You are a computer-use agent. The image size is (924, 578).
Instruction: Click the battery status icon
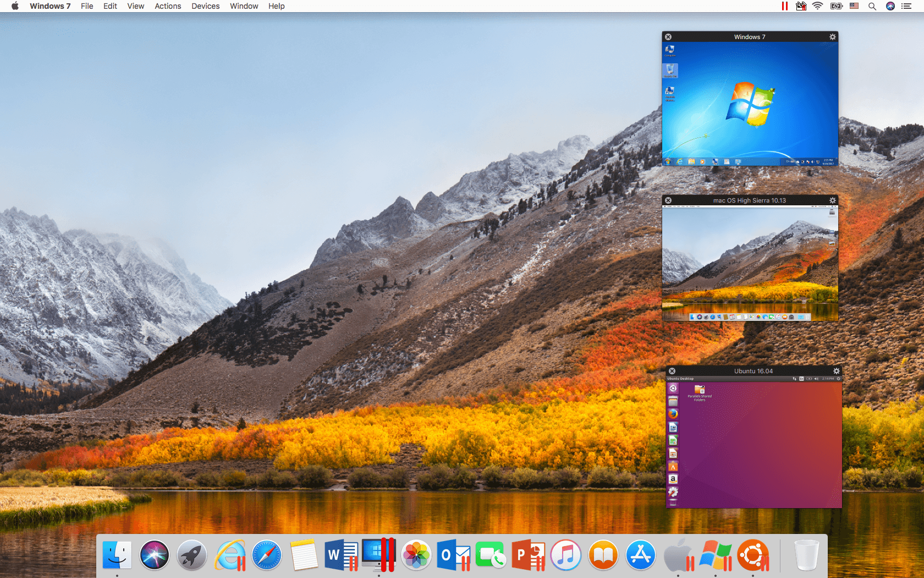coord(837,6)
